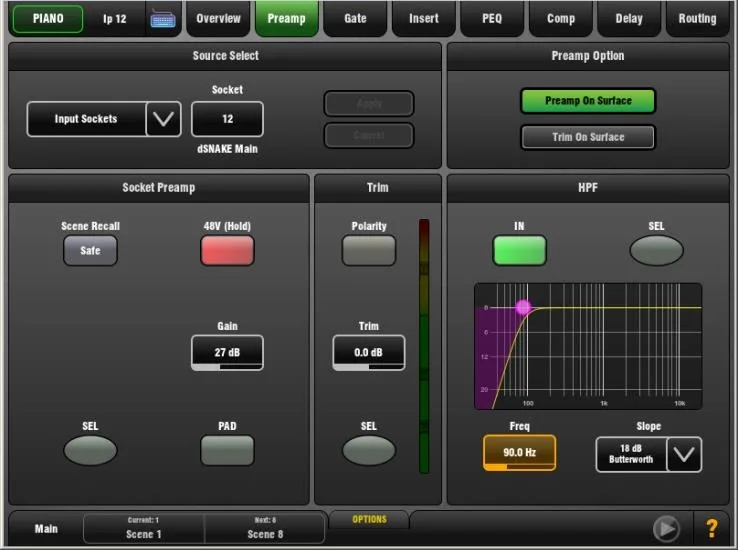Click the HPF frequency response graph
The image size is (738, 550).
click(588, 346)
